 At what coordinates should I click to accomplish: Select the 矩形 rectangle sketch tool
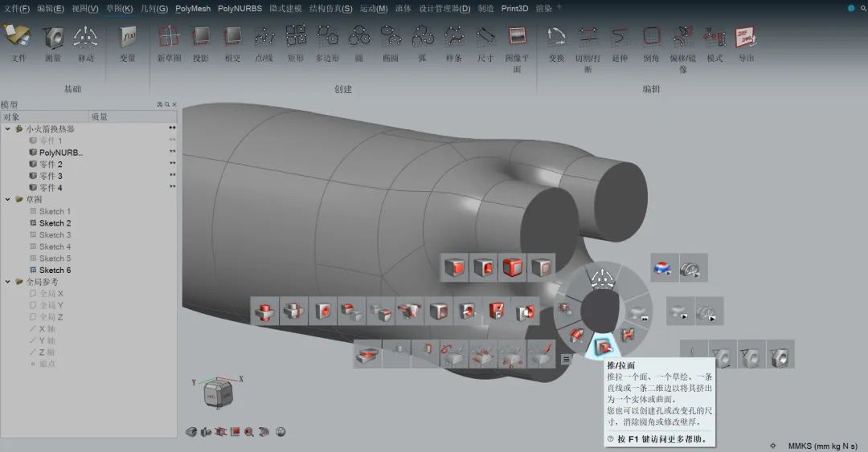coord(296,37)
